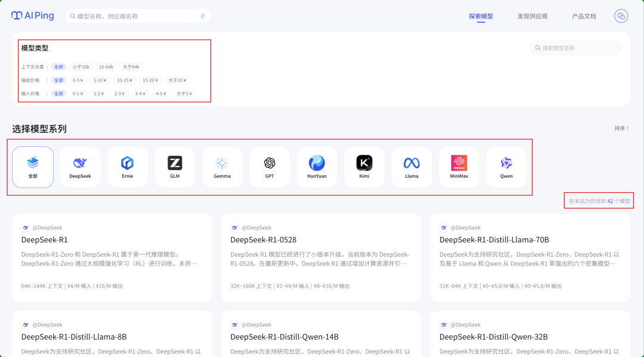Focus the 搜索模型名称 search field
Image resolution: width=644 pixels, height=357 pixels.
pyautogui.click(x=575, y=48)
